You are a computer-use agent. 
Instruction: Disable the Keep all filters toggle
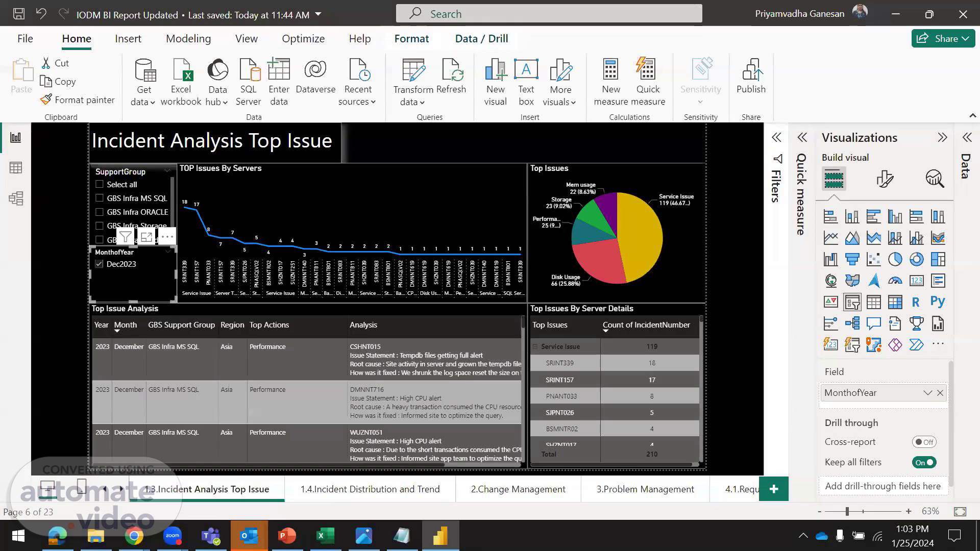[924, 463]
